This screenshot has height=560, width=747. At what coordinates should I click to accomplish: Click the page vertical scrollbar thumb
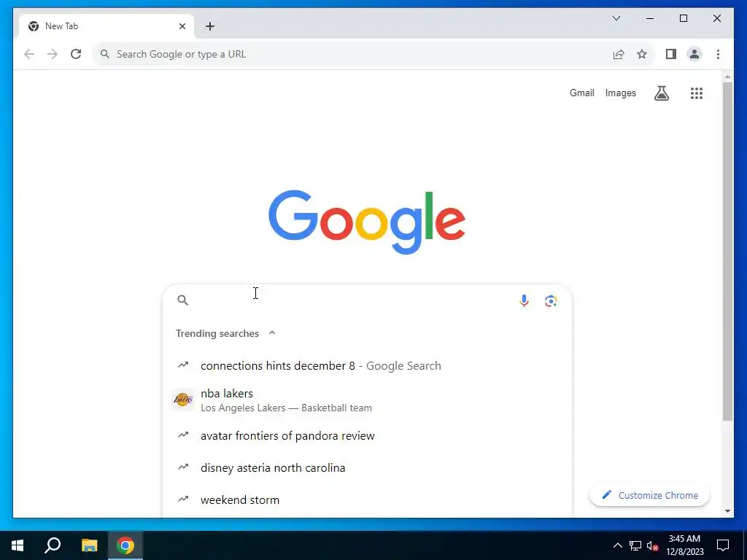click(727, 252)
